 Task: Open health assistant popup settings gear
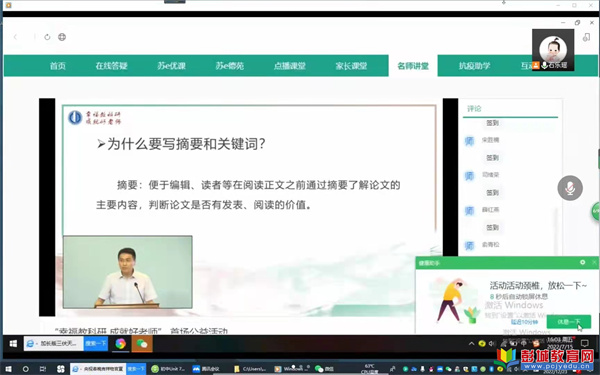pos(582,262)
